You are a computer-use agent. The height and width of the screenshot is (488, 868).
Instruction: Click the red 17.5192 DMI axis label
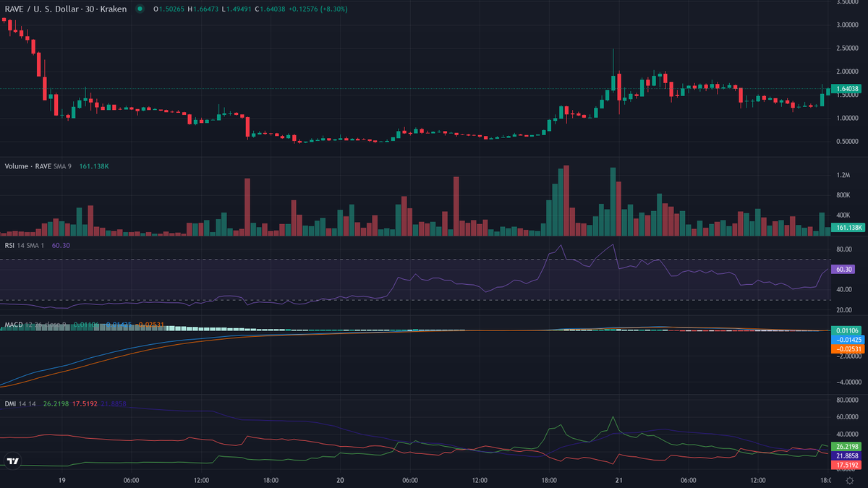pos(847,466)
